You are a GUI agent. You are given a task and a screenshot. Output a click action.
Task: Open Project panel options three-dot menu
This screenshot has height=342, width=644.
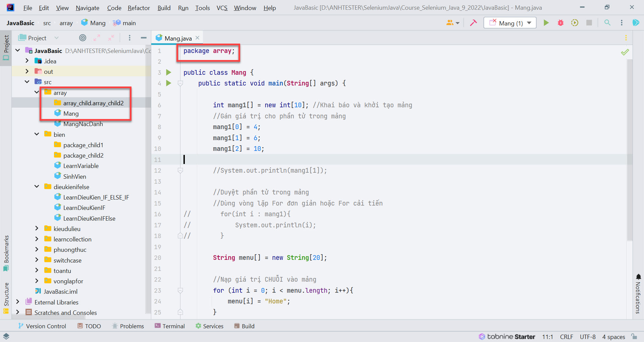click(x=129, y=38)
